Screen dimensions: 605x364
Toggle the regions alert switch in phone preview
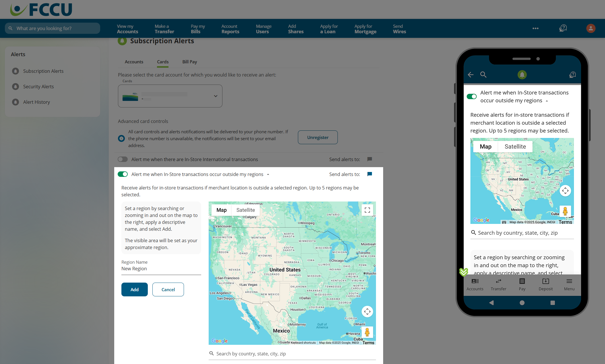(472, 97)
